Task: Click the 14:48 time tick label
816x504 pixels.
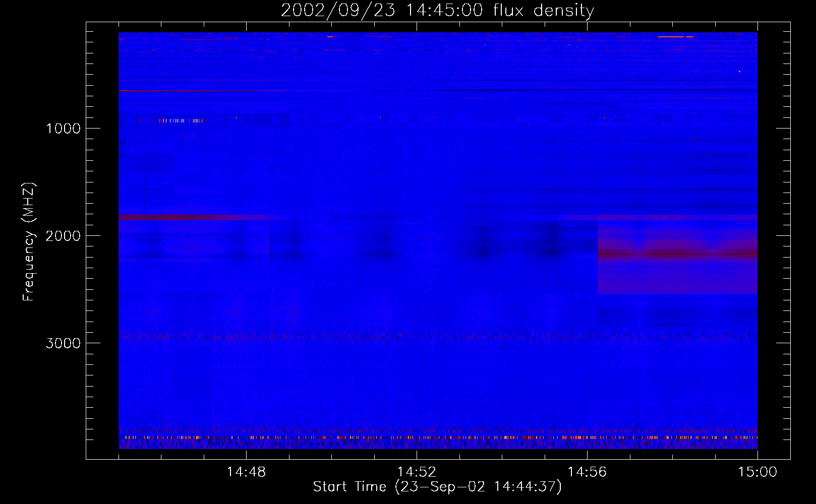Action: [246, 472]
